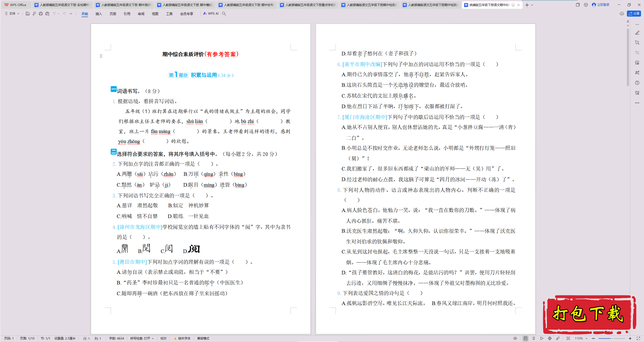Image resolution: width=644 pixels, height=342 pixels.
Task: Open the 引用 ribbon tab
Action: (127, 14)
